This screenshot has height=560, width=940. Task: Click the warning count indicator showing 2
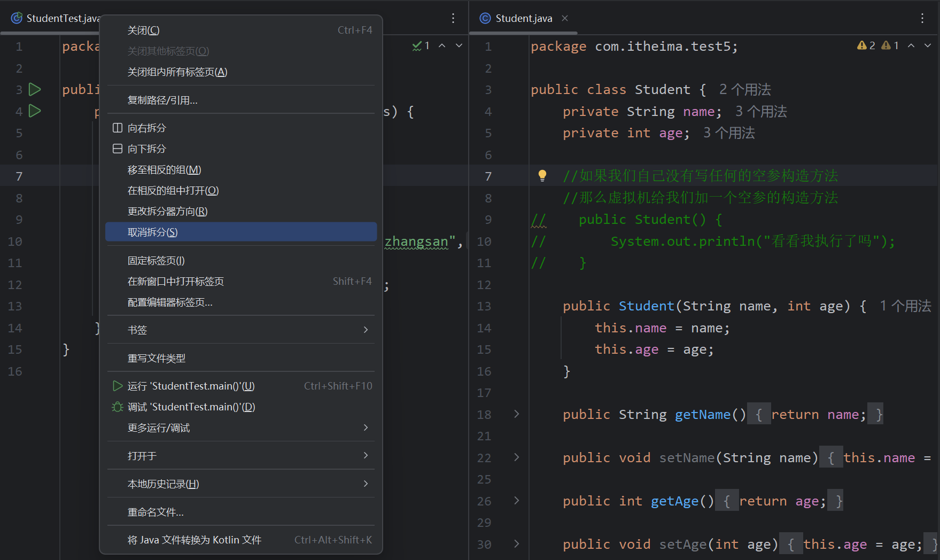coord(866,45)
